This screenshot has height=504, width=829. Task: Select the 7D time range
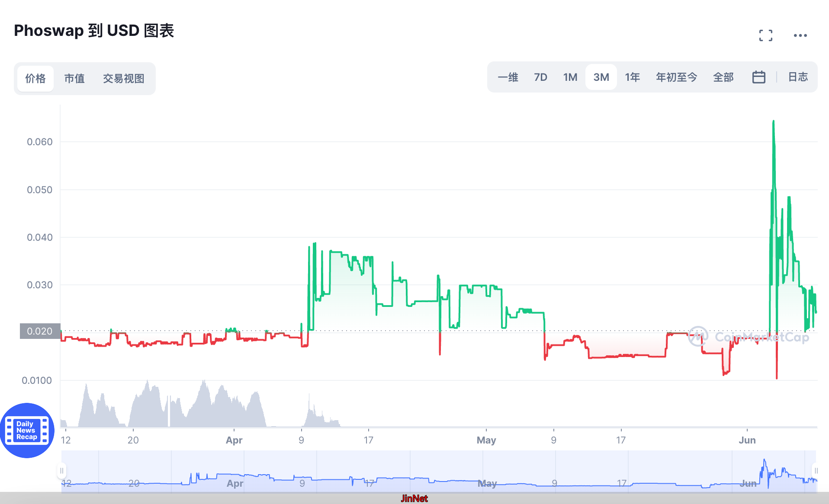tap(540, 77)
